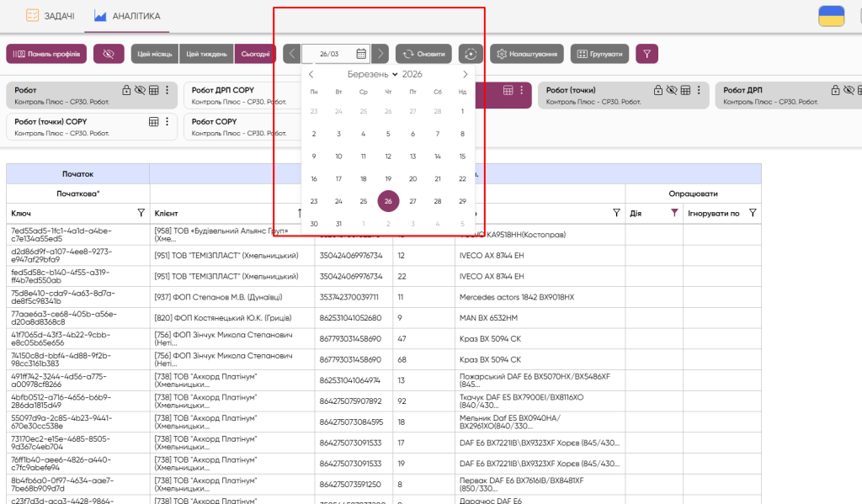Select the highlighted day 26 in calendar
This screenshot has width=862, height=504.
click(388, 201)
